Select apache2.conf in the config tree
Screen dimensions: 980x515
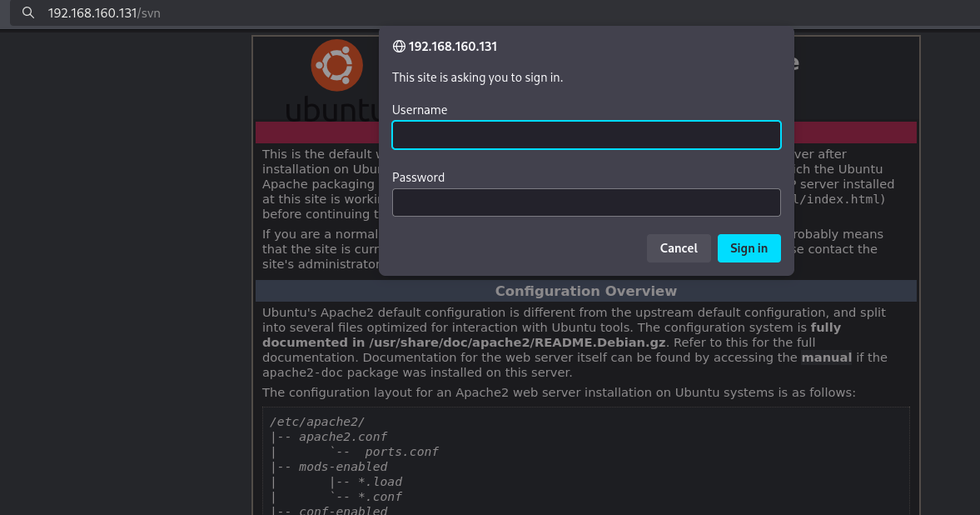point(343,437)
